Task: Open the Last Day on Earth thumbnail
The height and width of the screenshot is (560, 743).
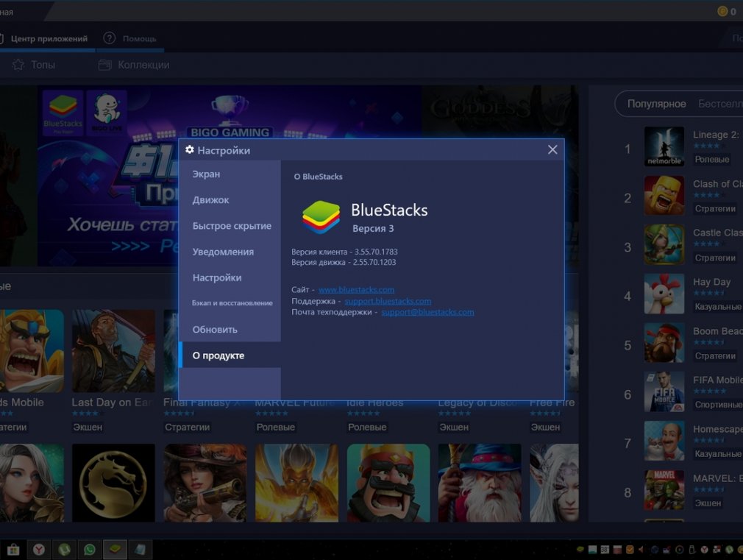Action: tap(113, 351)
